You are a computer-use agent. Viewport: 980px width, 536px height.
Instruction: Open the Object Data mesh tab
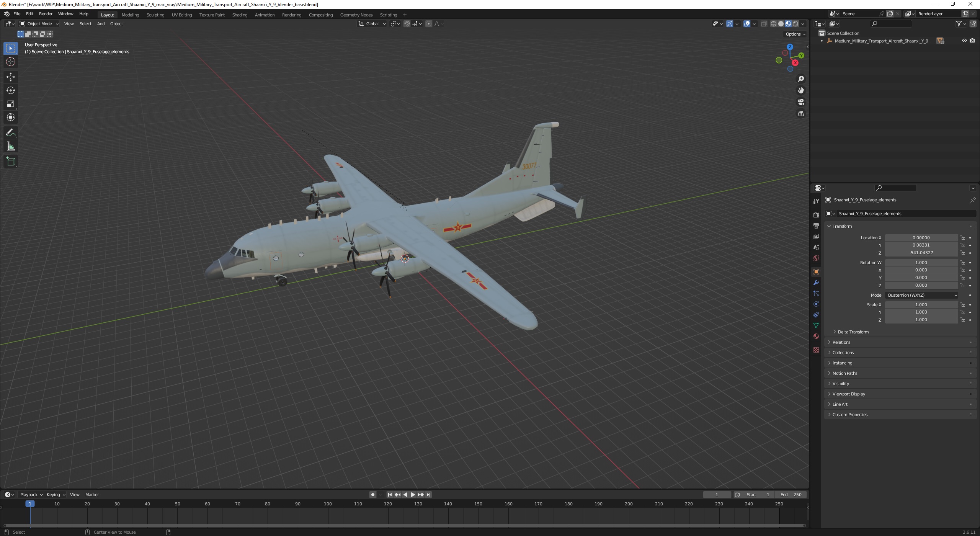coord(816,325)
